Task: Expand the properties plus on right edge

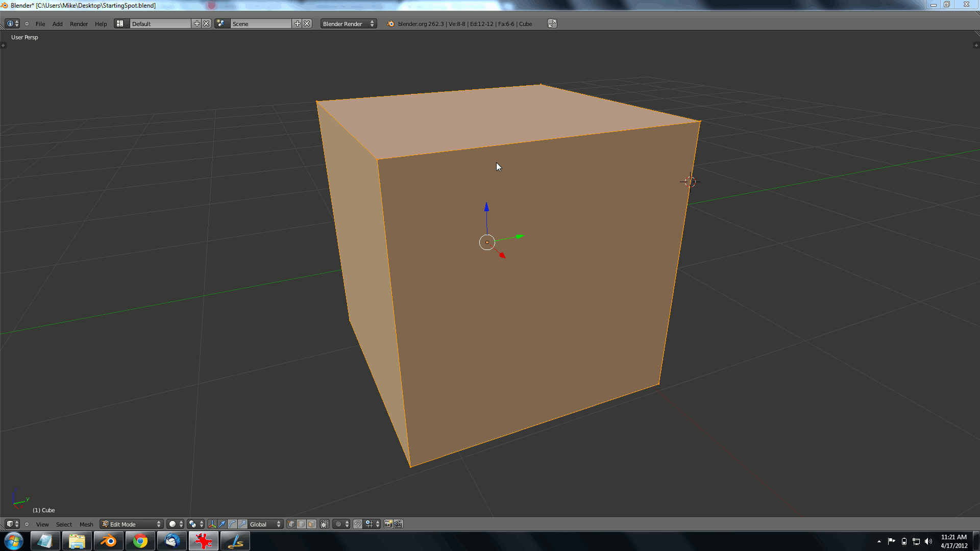Action: [x=976, y=45]
